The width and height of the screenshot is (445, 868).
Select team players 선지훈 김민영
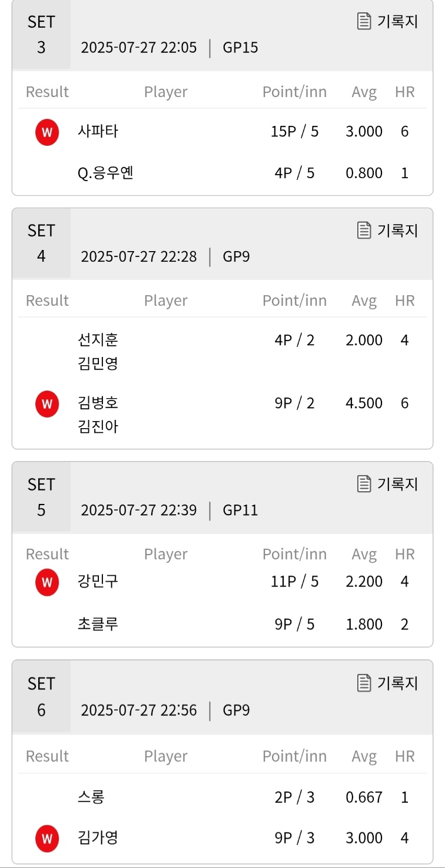(x=98, y=352)
